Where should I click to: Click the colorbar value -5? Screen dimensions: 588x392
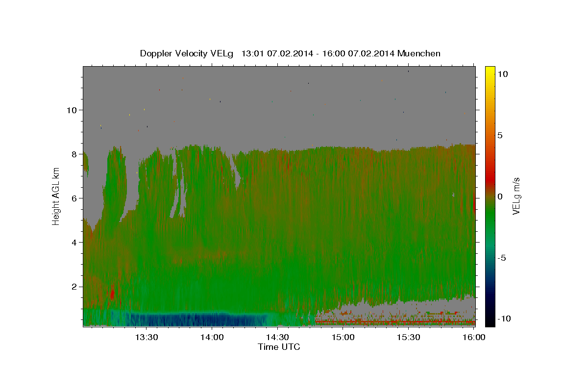tap(502, 258)
